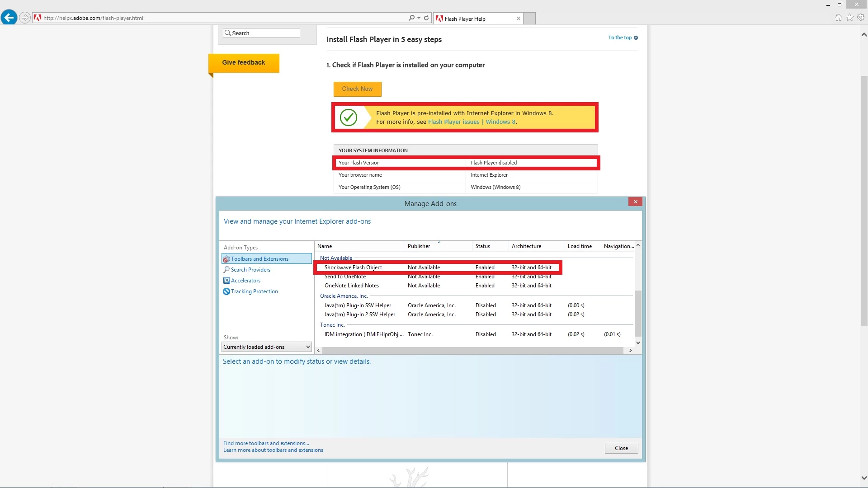This screenshot has height=488, width=868.
Task: Click the address bar search magnifier icon
Action: pyautogui.click(x=411, y=18)
